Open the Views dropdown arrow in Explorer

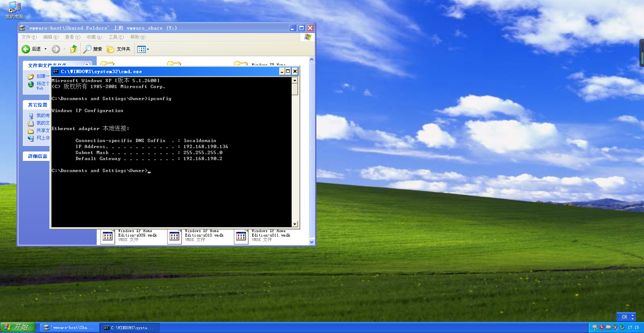(148, 49)
